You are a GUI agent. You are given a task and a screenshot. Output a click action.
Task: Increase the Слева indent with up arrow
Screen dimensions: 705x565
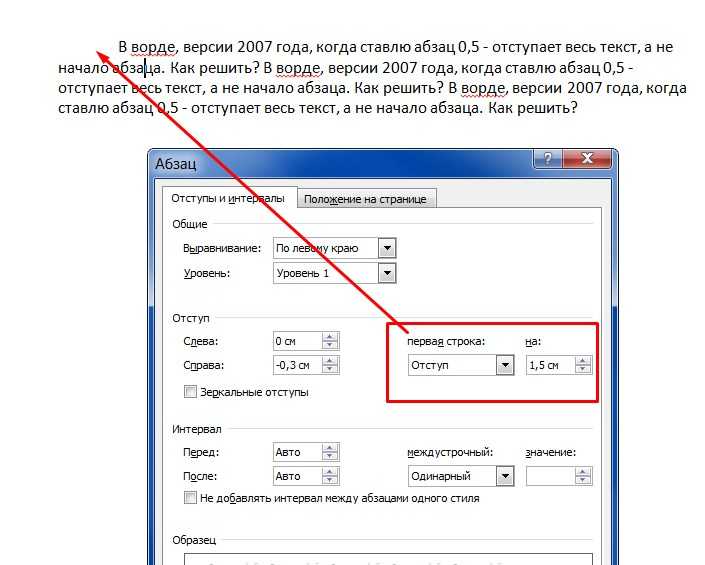[x=330, y=337]
